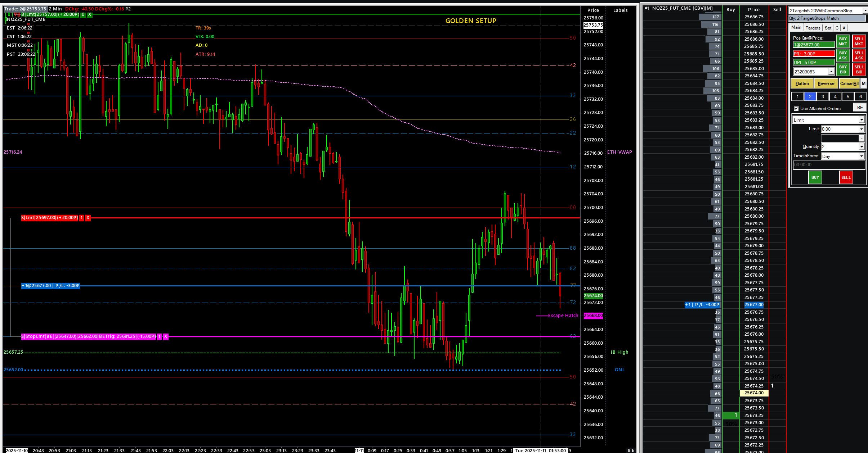Switch to the Targets tab
Viewport: 868px width, 453px height.
pyautogui.click(x=813, y=28)
